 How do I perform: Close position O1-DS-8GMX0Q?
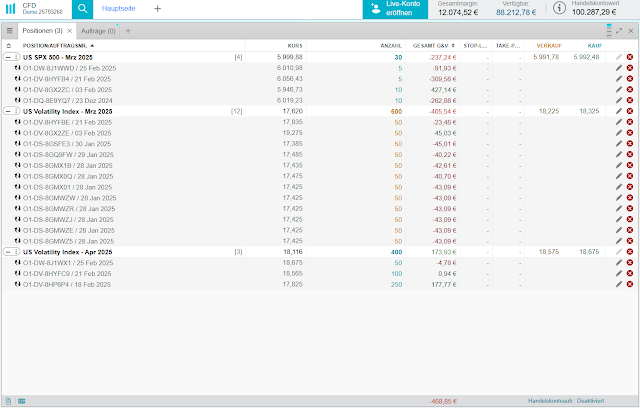point(630,176)
